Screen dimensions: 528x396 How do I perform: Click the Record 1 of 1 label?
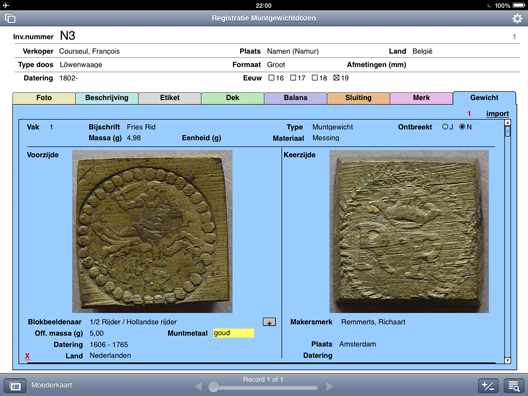(263, 380)
